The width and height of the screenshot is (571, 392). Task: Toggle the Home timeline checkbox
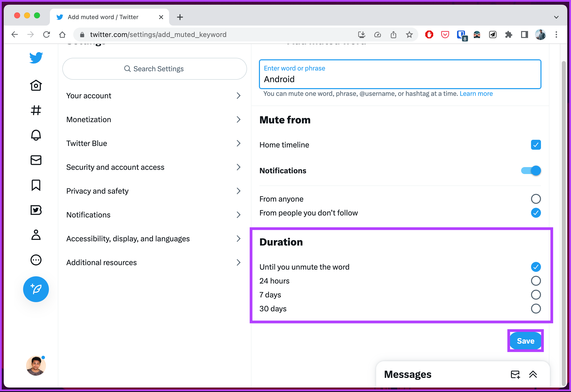click(x=536, y=145)
